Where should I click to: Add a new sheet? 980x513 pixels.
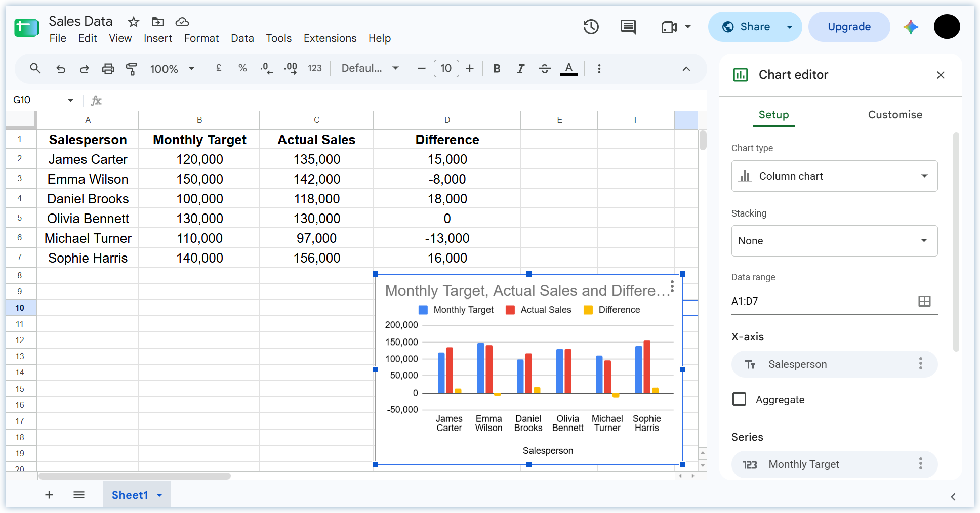[49, 495]
